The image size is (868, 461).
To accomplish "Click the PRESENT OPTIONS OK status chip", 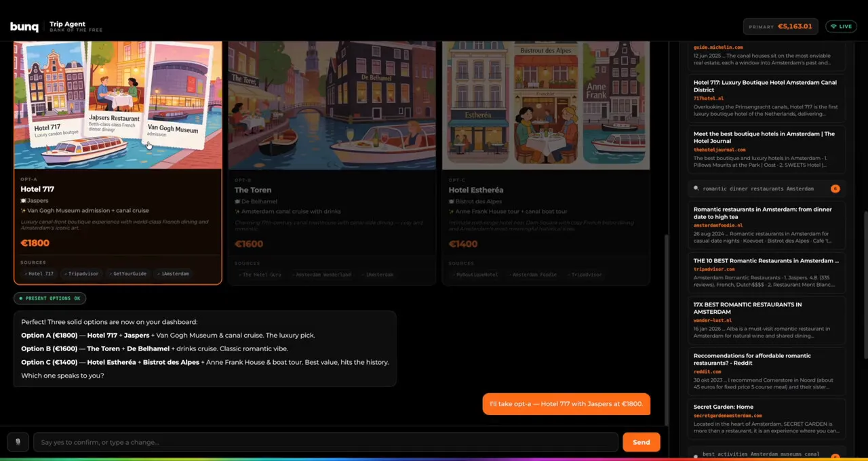I will point(50,298).
